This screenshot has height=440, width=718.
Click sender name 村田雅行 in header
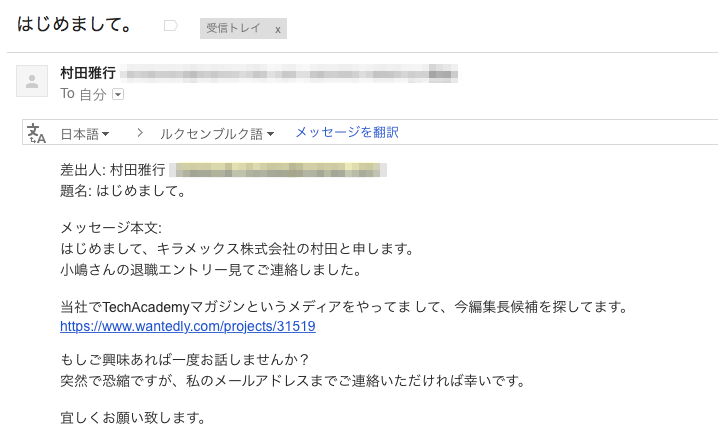(88, 74)
